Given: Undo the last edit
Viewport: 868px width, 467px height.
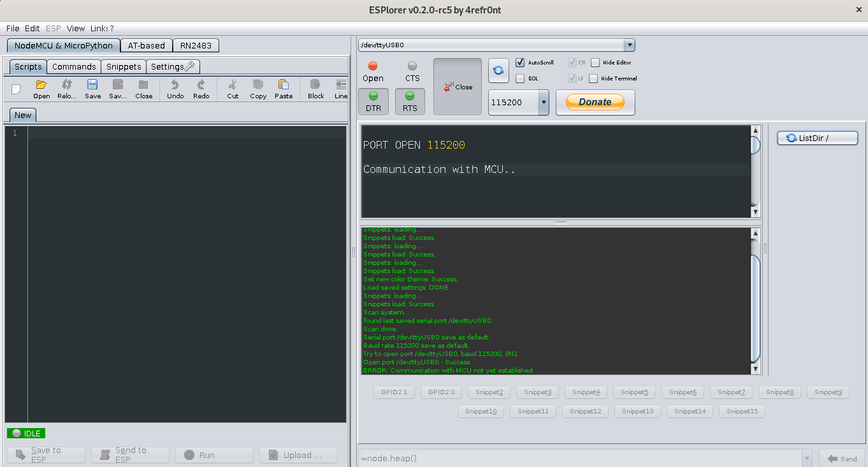Looking at the screenshot, I should pyautogui.click(x=175, y=89).
